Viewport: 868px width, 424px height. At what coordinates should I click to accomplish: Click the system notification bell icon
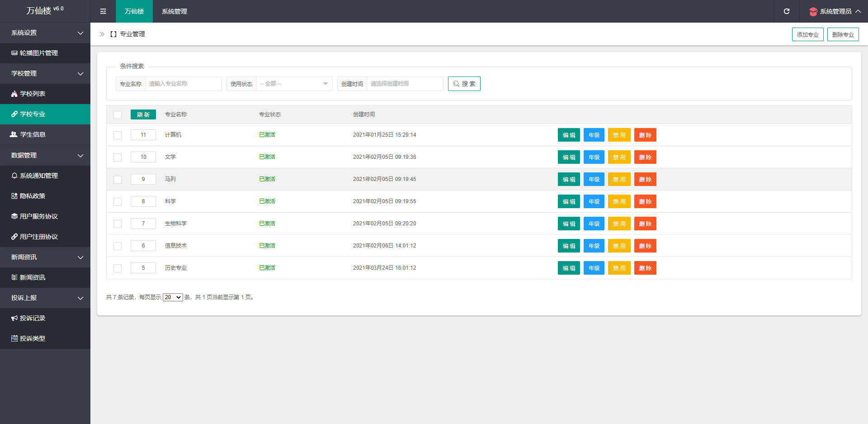(x=14, y=176)
